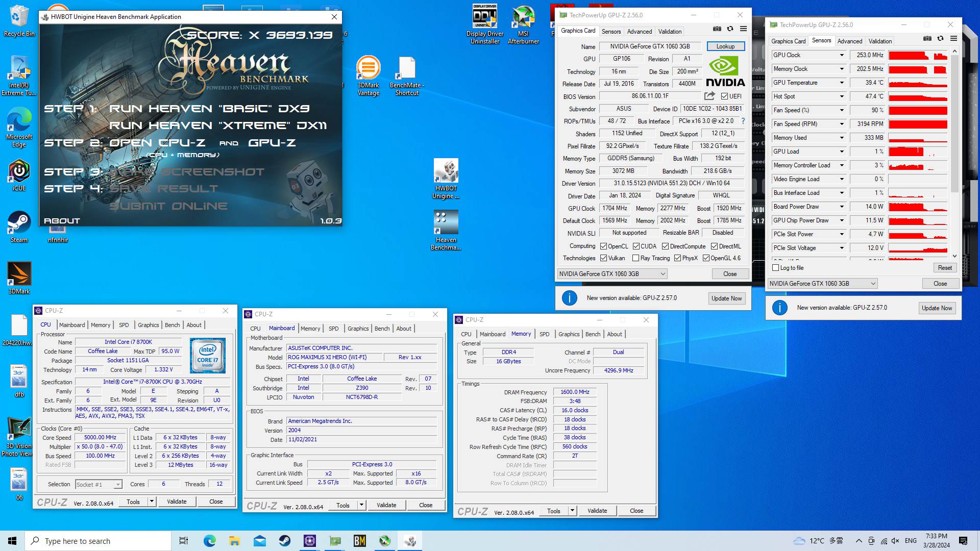Open Tools dropdown arrow in CPU-Z Memory window
The width and height of the screenshot is (980, 551).
click(x=572, y=511)
